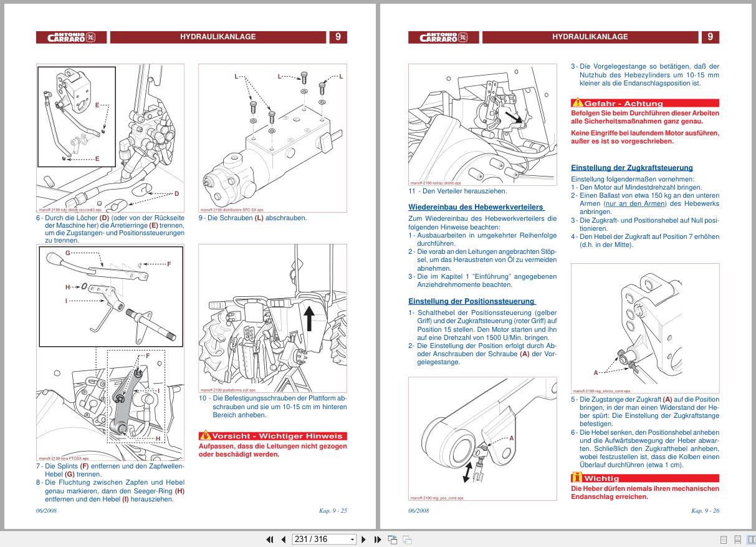Viewport: 756px width, 547px height.
Task: Click the Vorsicht warning triangle icon
Action: pyautogui.click(x=206, y=436)
